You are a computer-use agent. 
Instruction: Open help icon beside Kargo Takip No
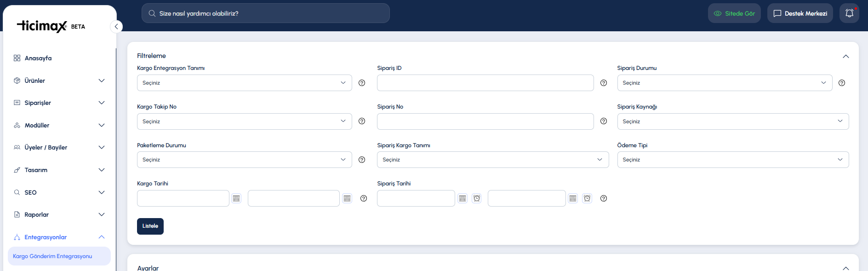click(x=362, y=121)
